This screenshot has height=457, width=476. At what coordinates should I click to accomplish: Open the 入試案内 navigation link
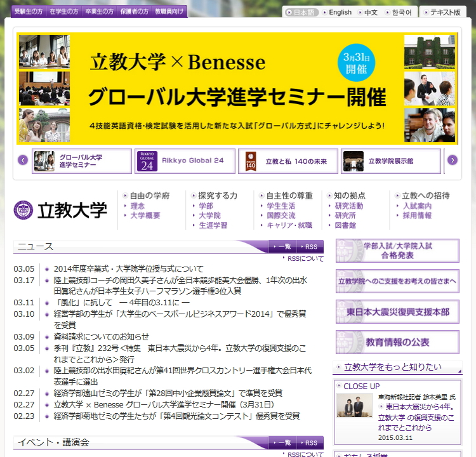click(x=417, y=206)
